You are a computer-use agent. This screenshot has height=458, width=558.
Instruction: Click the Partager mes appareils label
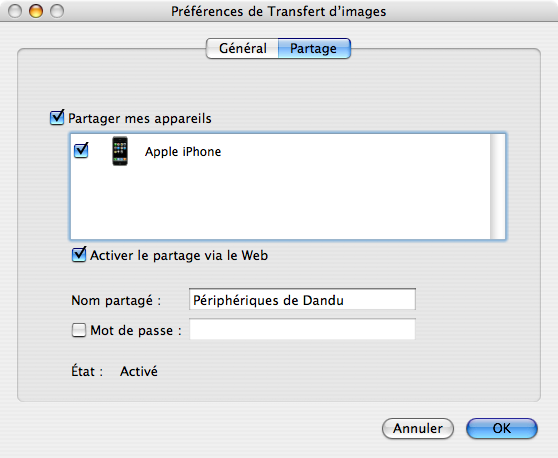[140, 119]
